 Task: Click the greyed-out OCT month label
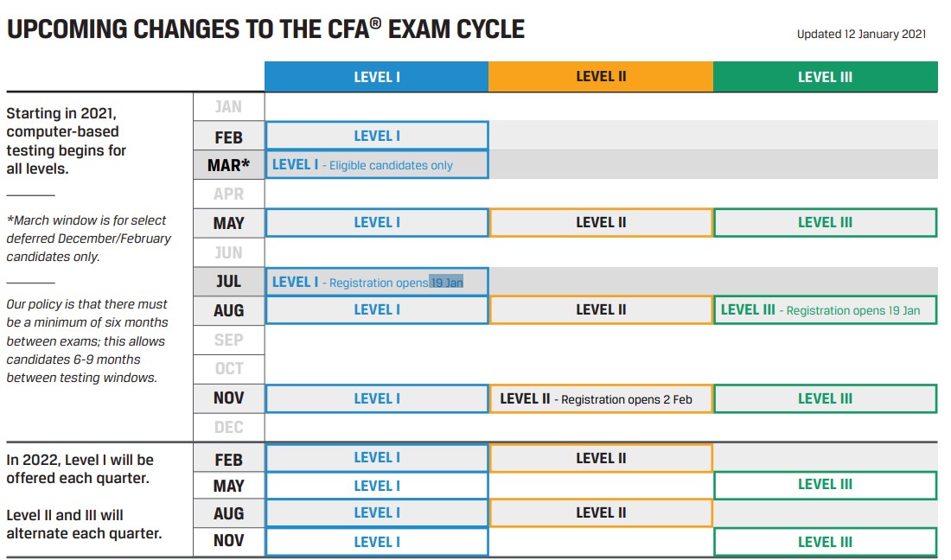(228, 369)
